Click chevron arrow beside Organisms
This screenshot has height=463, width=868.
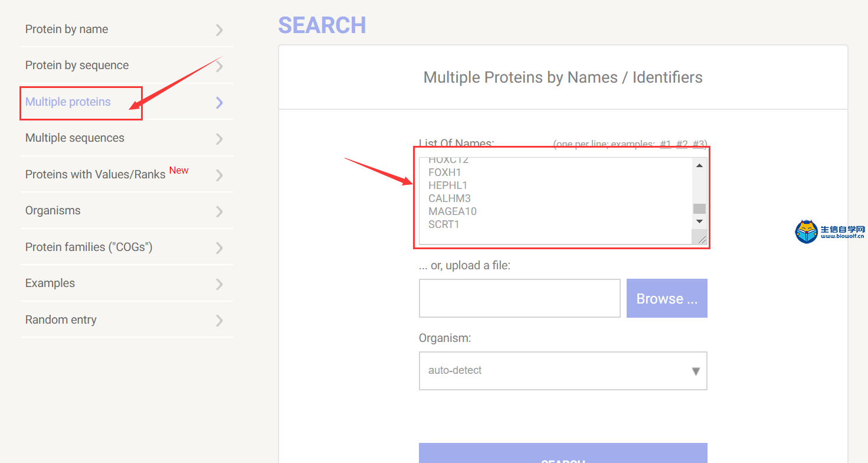(x=220, y=211)
